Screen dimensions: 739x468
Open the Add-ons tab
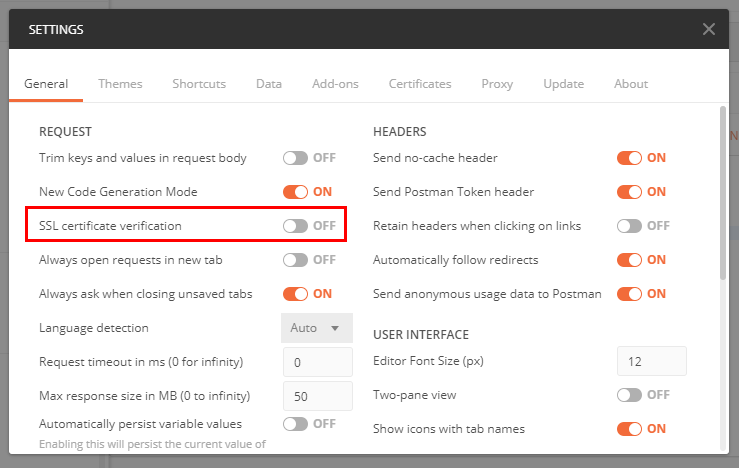click(335, 84)
